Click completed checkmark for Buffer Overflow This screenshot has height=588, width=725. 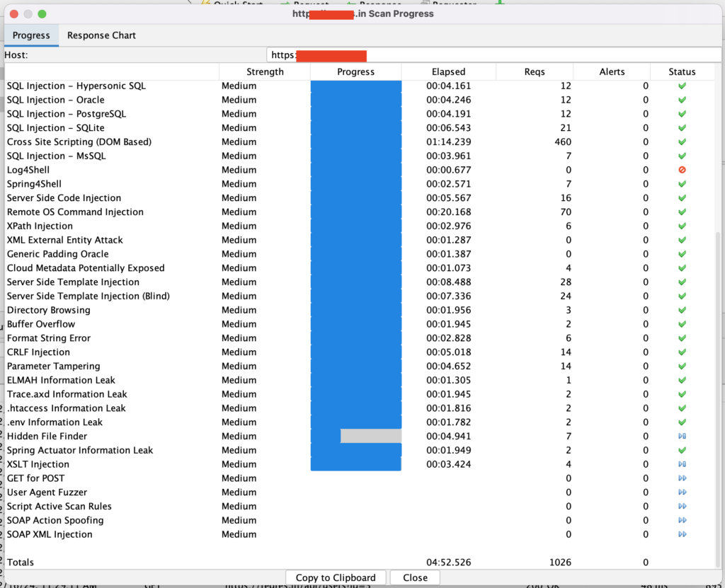[x=682, y=324]
